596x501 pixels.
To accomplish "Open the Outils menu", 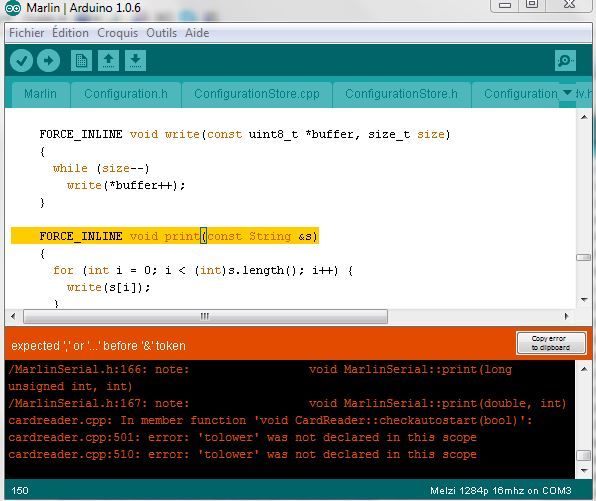I will (x=162, y=33).
